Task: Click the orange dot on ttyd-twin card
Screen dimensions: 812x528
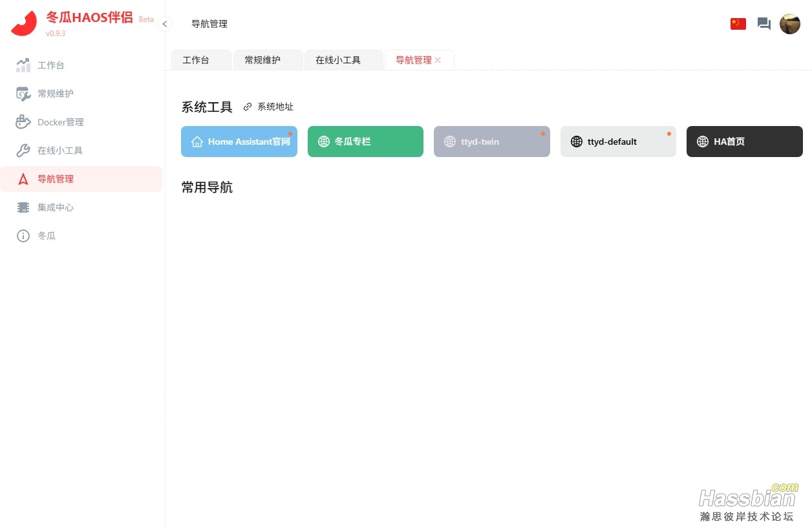Action: click(543, 134)
